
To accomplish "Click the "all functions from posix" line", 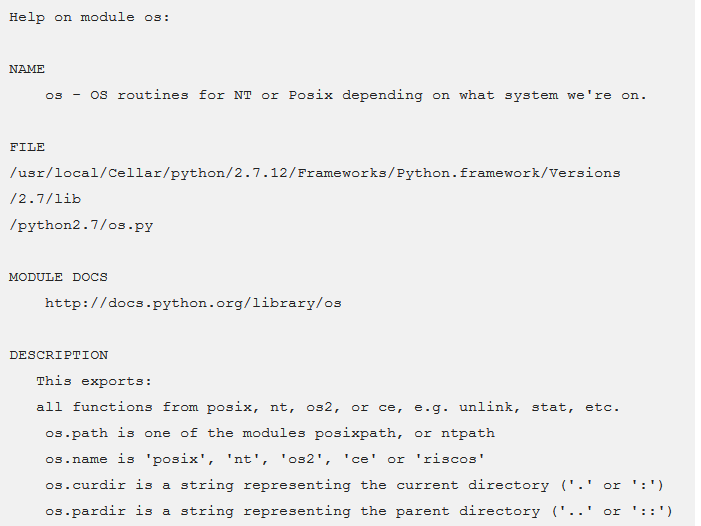I will 328,407.
